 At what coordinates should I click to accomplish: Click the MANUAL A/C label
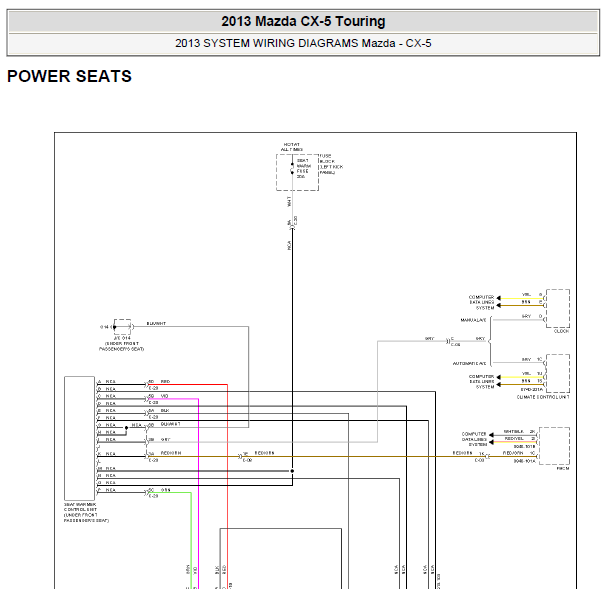point(473,320)
